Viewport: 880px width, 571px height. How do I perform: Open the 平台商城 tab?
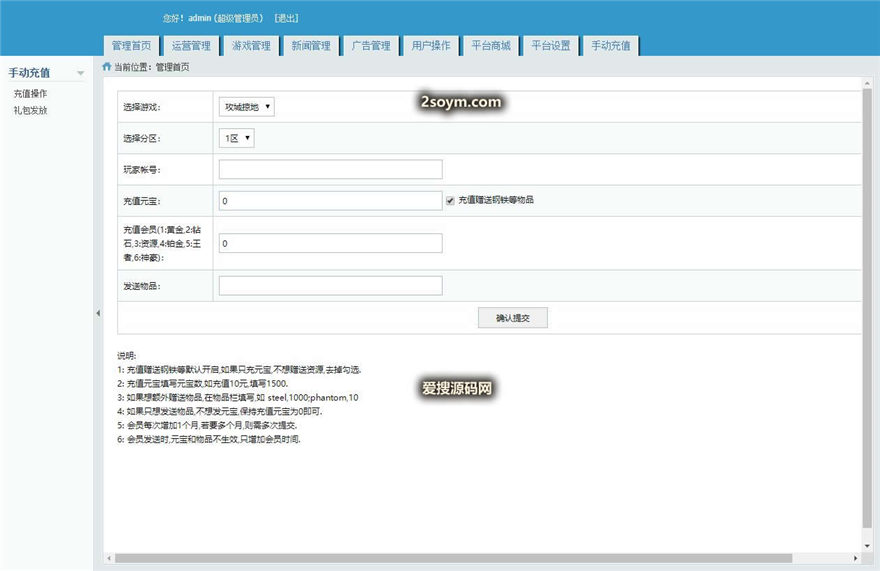tap(491, 46)
